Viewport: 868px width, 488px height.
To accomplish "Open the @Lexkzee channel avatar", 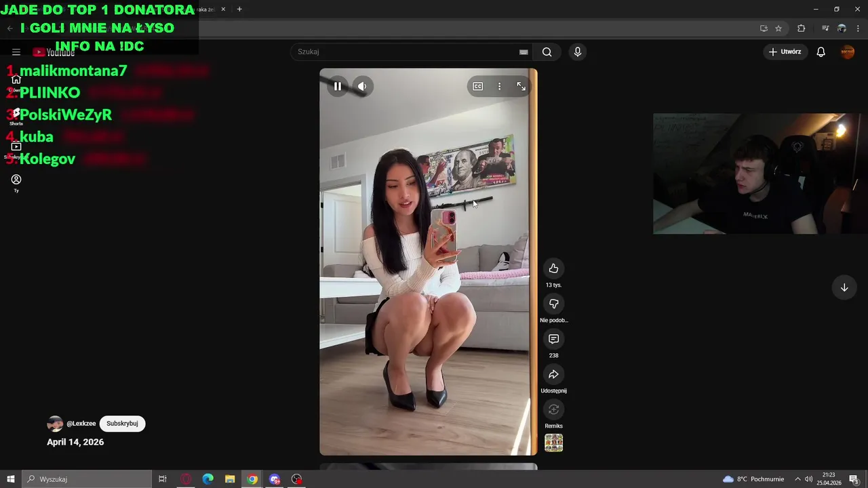I will click(55, 424).
